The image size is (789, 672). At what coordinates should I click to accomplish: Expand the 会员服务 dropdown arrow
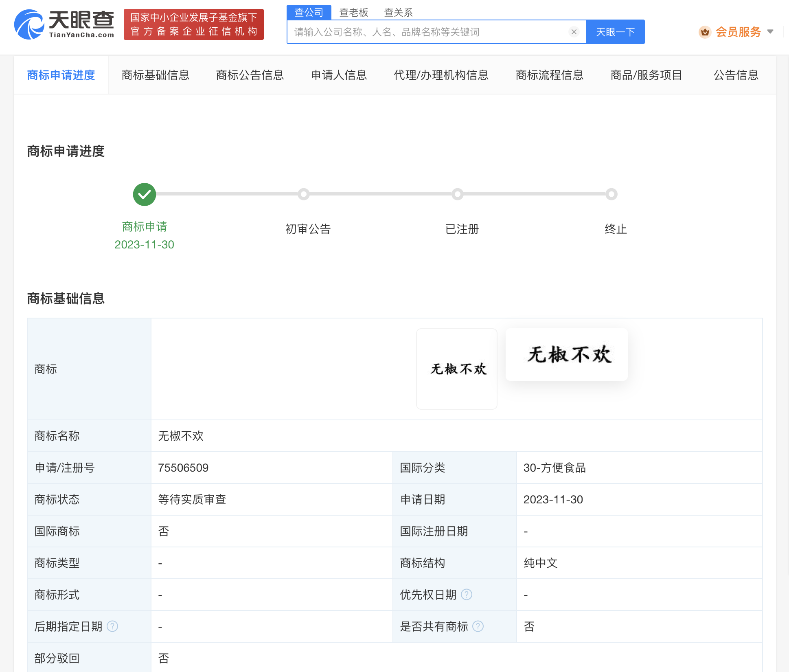pyautogui.click(x=770, y=32)
